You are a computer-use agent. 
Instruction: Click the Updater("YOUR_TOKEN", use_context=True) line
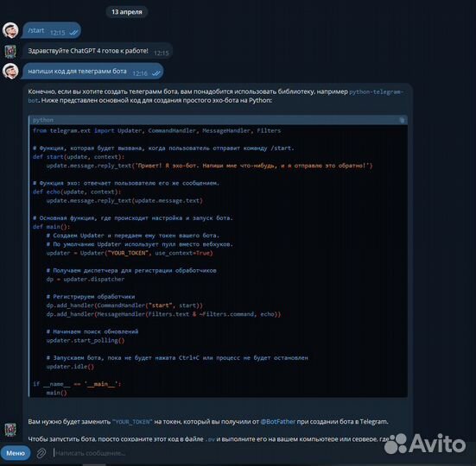click(x=130, y=253)
